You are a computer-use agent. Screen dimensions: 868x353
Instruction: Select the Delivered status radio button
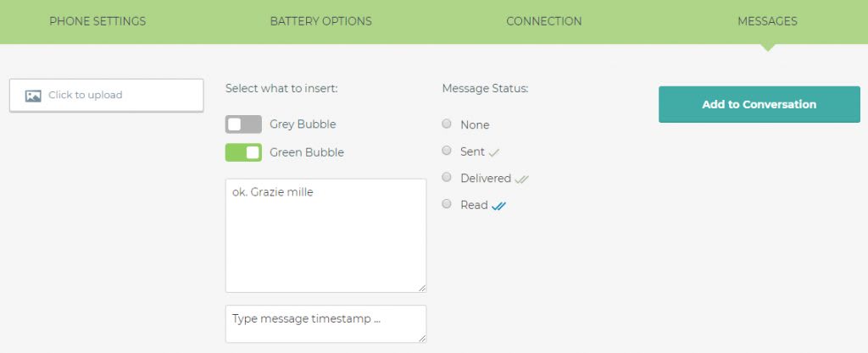tap(447, 177)
